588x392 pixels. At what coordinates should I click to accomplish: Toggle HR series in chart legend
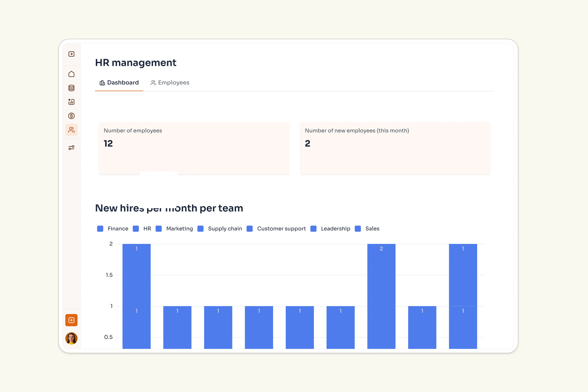[x=142, y=229]
